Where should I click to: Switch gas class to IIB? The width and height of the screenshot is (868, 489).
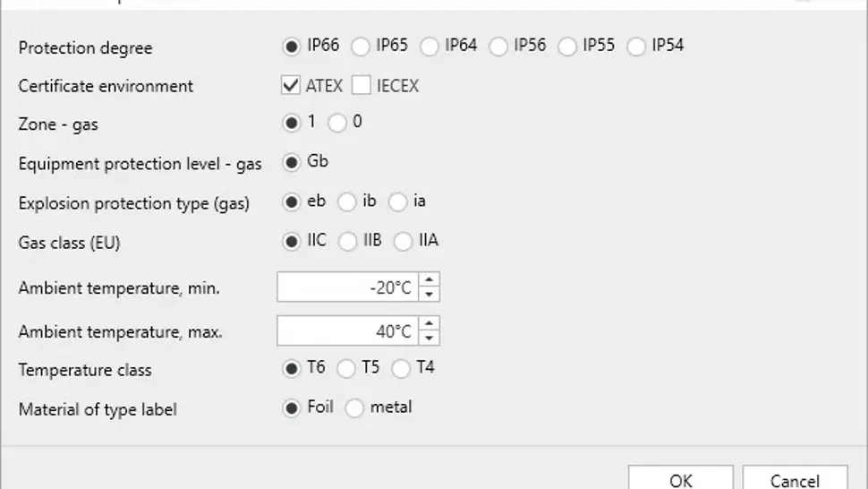[x=347, y=241]
